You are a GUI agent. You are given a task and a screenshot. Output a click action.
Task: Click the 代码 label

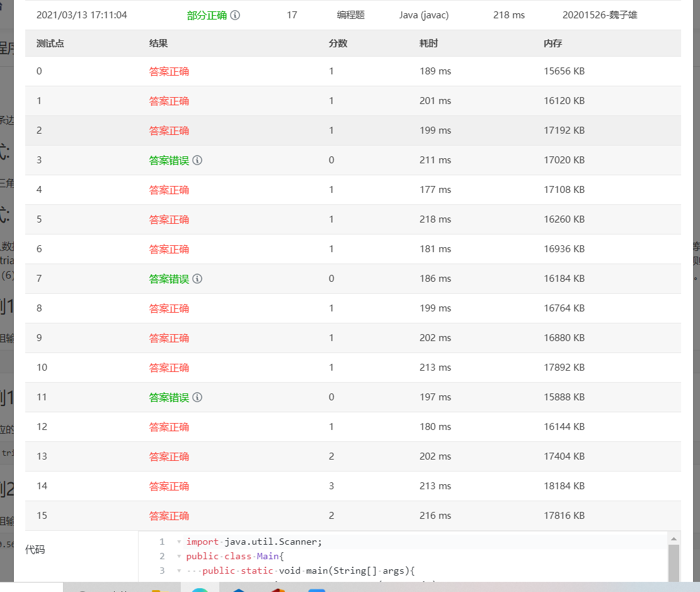click(x=35, y=550)
